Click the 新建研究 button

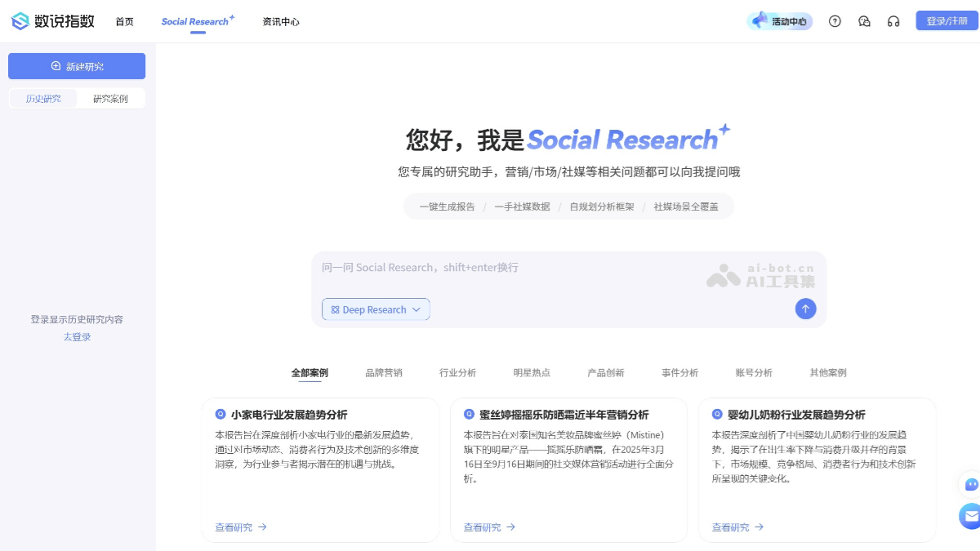(77, 66)
